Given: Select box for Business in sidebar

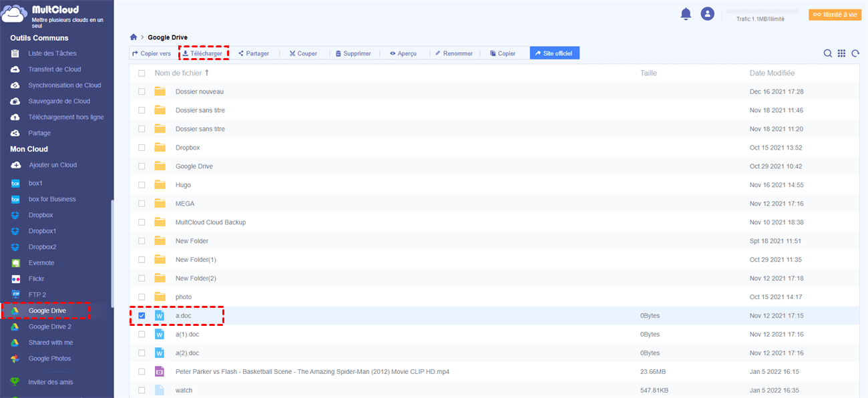Looking at the screenshot, I should point(52,199).
